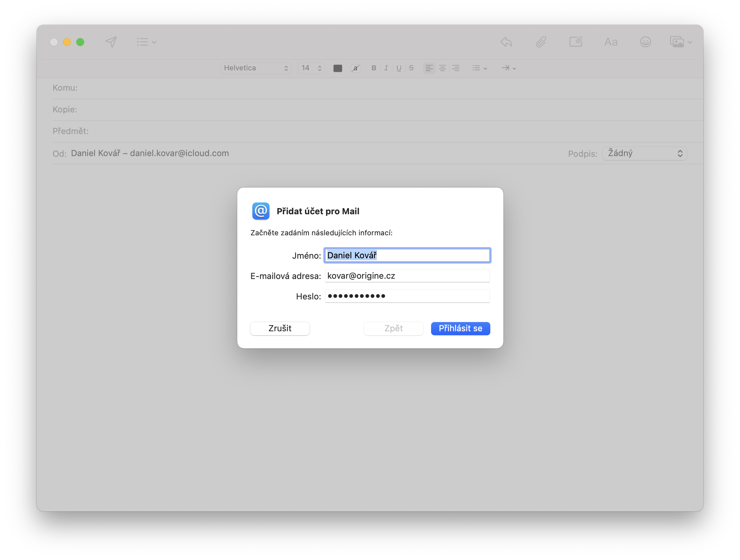
Task: Toggle the Aa format bar icon
Action: 611,42
